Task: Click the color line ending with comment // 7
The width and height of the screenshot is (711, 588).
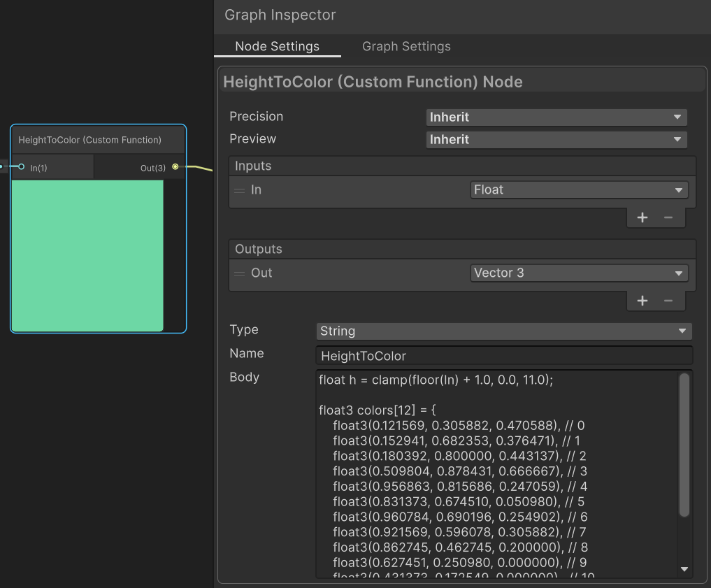Action: pyautogui.click(x=459, y=532)
